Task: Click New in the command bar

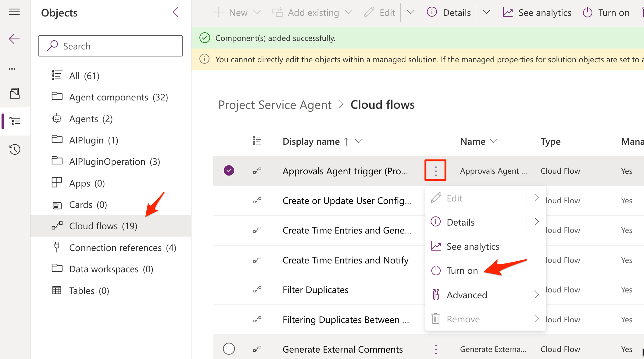Action: tap(230, 13)
